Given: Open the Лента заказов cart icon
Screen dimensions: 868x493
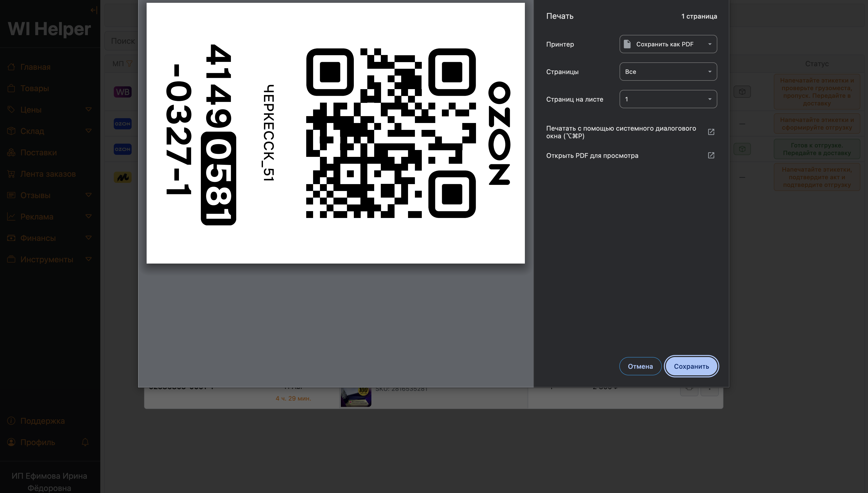Looking at the screenshot, I should tap(11, 174).
